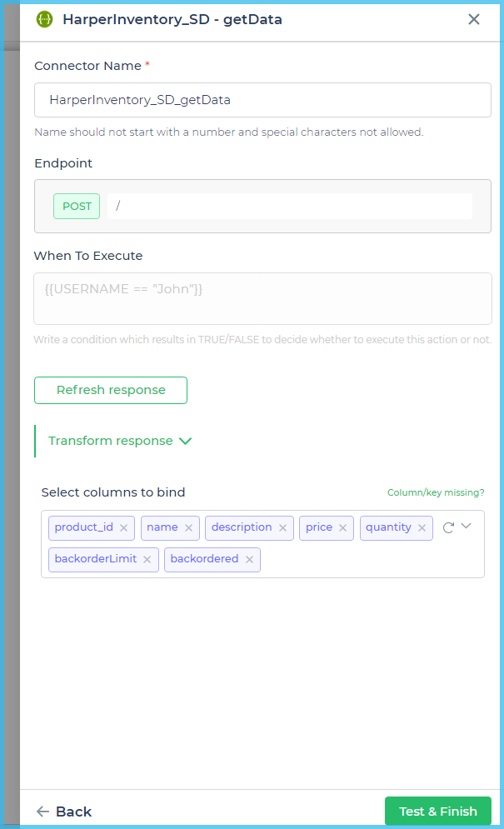Click the Test & Finish button
The width and height of the screenshot is (504, 829).
tap(437, 811)
